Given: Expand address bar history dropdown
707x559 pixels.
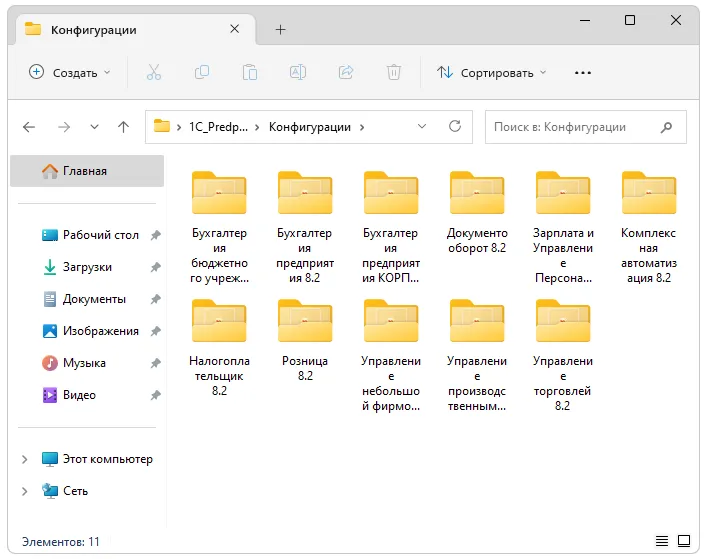Looking at the screenshot, I should (x=422, y=126).
